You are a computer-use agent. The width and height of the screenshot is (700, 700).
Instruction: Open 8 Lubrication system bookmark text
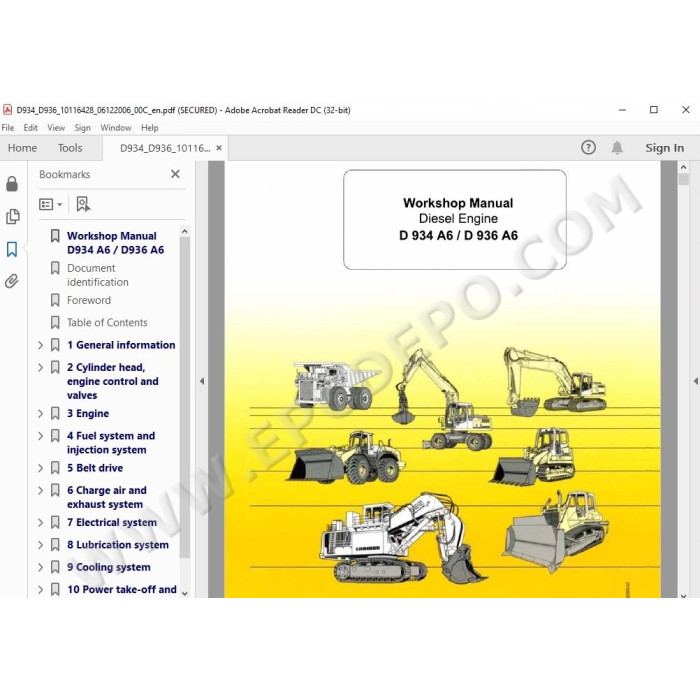[118, 545]
